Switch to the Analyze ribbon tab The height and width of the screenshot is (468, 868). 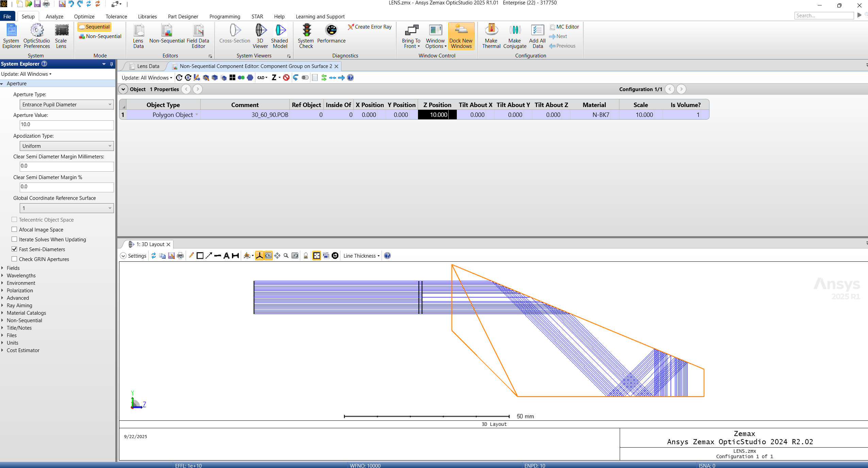[54, 16]
